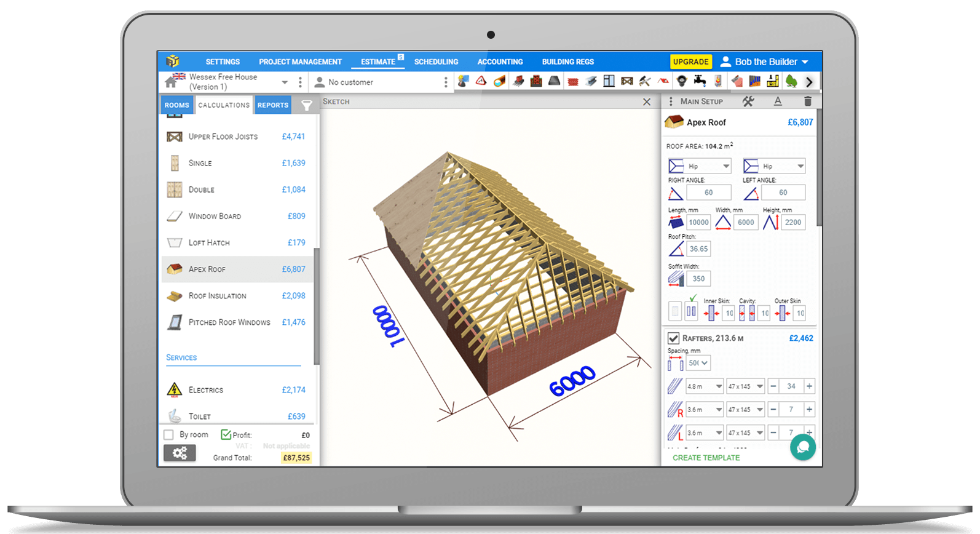Open wrench tools icon in Main Setup
Screen dimensions: 980x534
pos(748,102)
